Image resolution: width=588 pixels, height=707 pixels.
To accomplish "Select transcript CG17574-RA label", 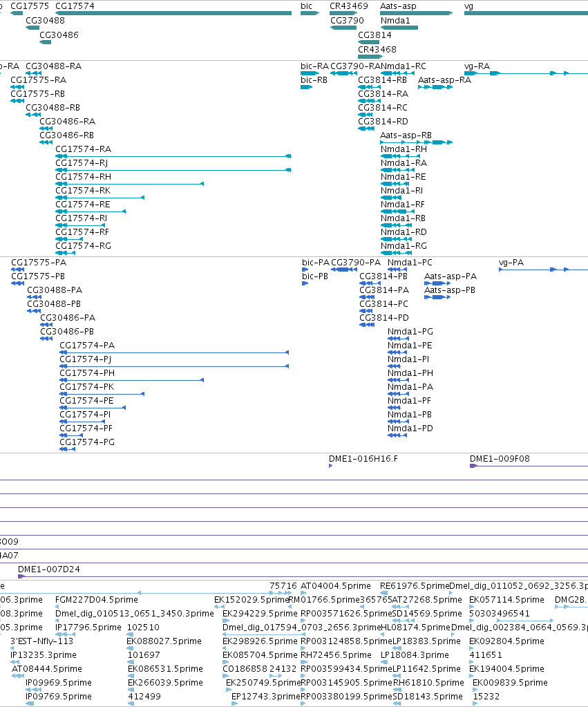I will (x=84, y=149).
